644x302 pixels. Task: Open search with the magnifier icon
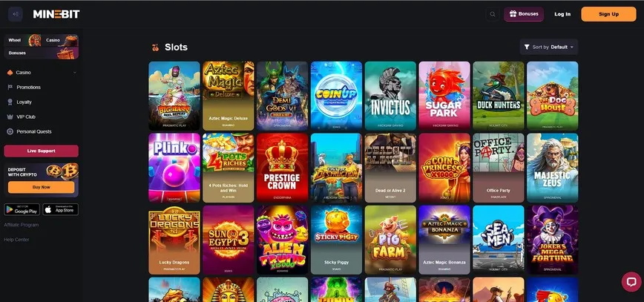coord(493,14)
